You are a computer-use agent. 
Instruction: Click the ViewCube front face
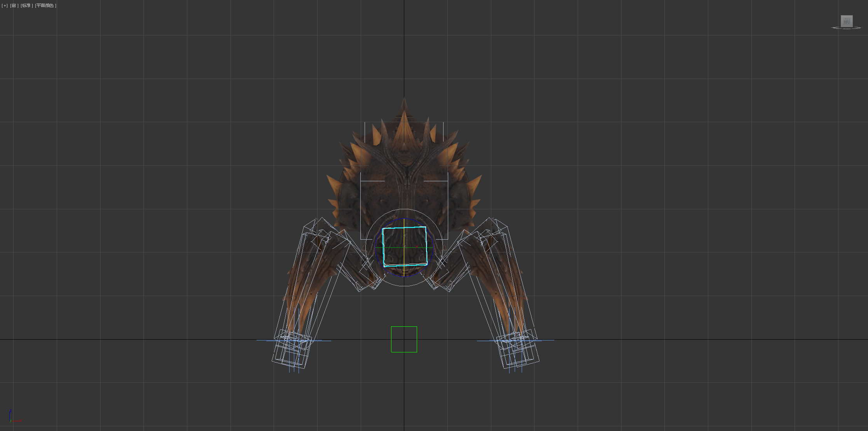tap(847, 21)
